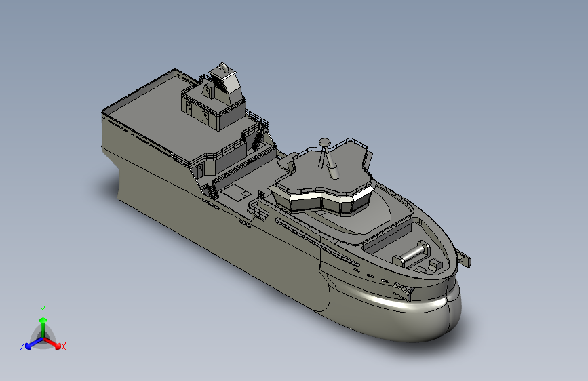Viewport: 588px width, 381px height.
Task: Pick the square hatch on the mid deck
Action: pos(235,192)
